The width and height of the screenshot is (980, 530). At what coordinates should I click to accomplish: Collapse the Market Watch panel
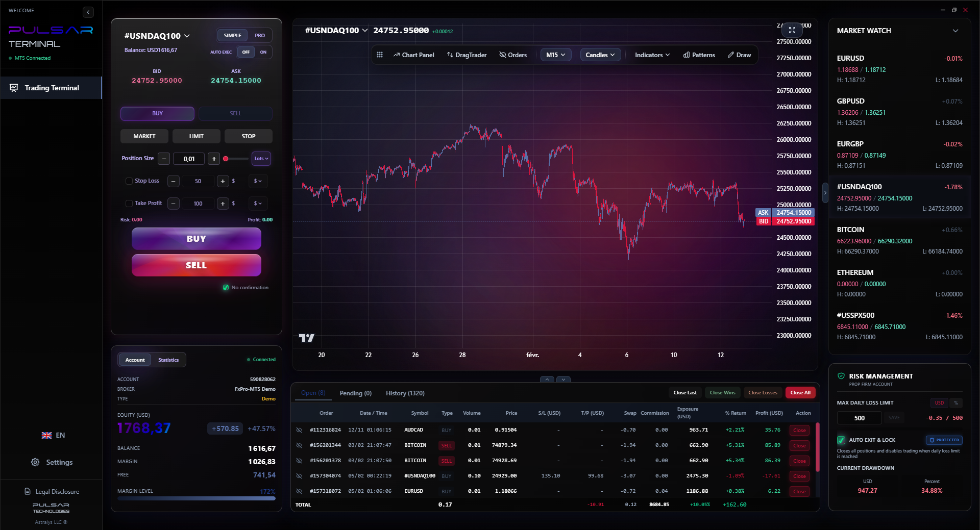(955, 31)
